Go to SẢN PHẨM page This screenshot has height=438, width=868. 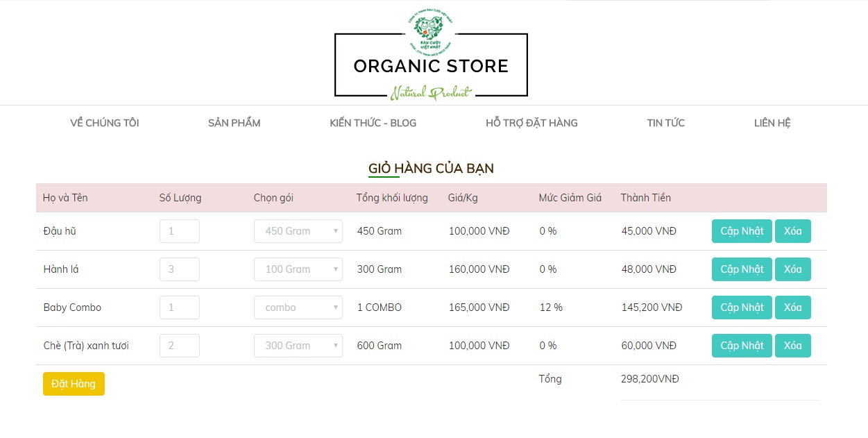[235, 123]
